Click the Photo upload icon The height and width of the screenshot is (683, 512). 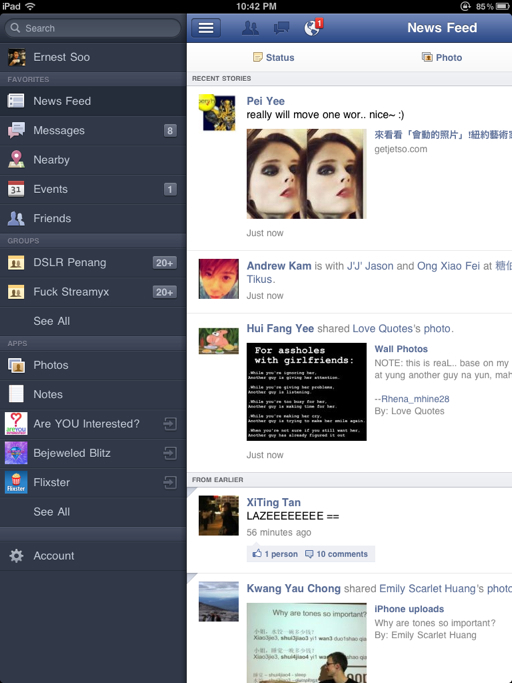[427, 57]
